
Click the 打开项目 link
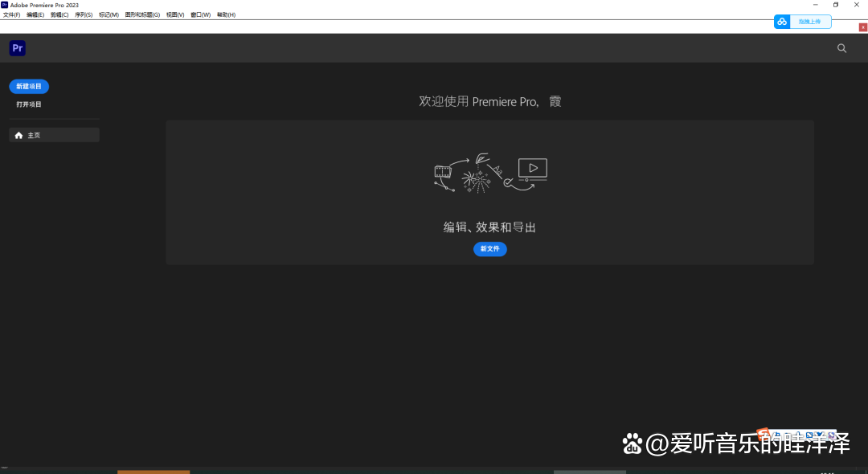(29, 104)
